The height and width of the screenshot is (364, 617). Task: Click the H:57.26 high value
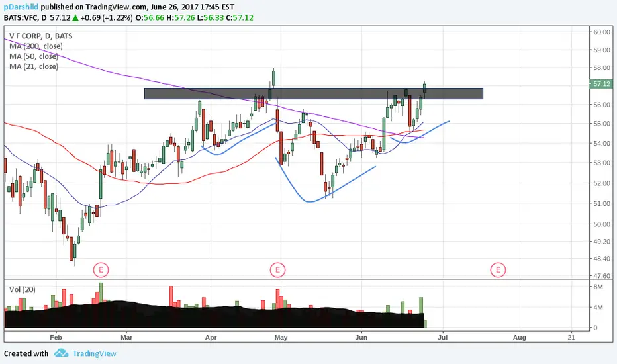181,18
